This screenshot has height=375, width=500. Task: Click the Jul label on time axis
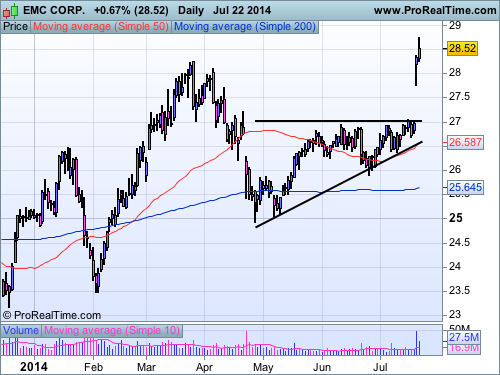click(380, 367)
